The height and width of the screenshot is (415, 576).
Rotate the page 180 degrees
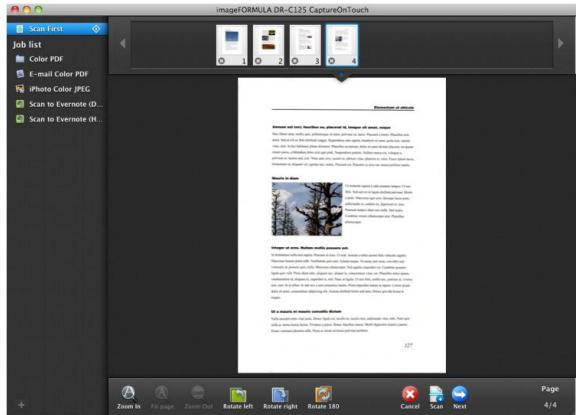[323, 394]
